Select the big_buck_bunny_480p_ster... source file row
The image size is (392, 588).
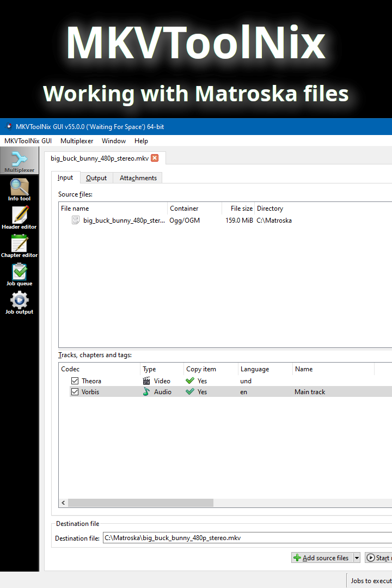pos(225,220)
